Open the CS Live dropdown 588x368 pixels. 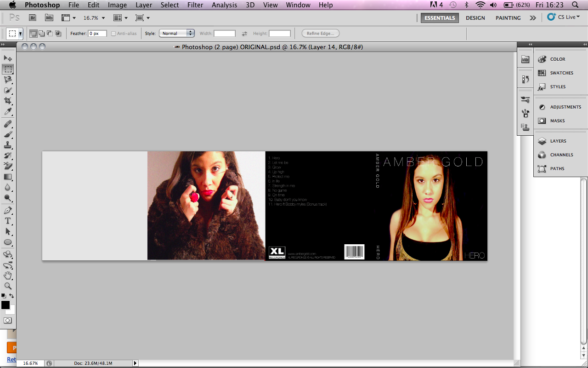(564, 17)
